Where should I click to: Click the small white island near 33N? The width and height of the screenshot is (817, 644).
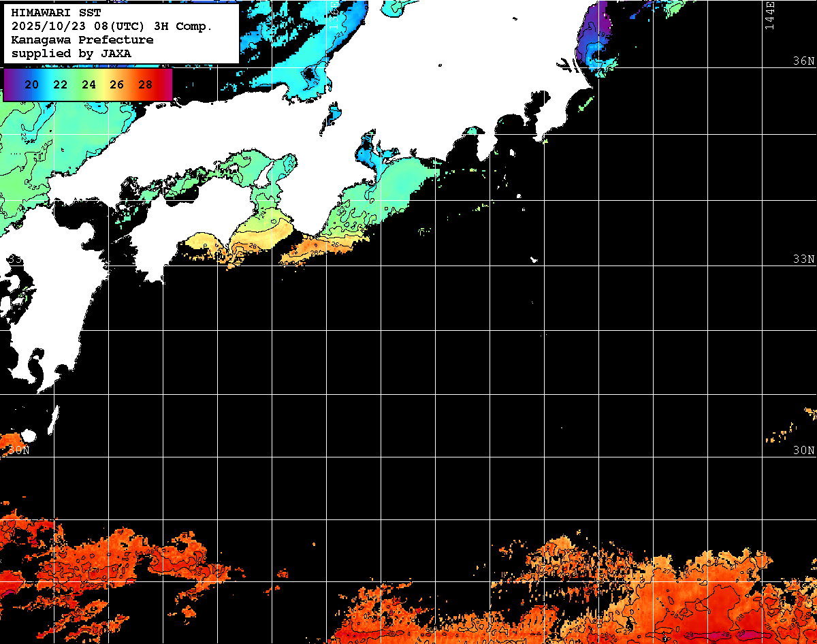[534, 259]
